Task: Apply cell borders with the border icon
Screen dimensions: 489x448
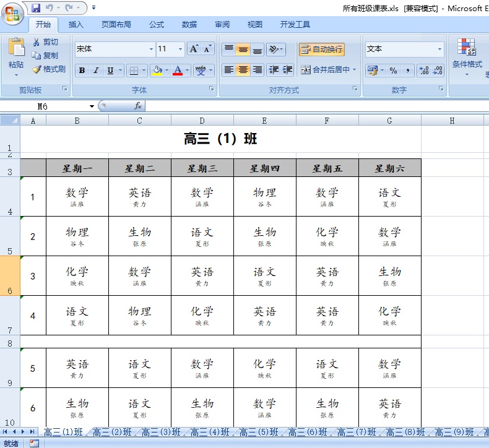Action: (x=134, y=71)
